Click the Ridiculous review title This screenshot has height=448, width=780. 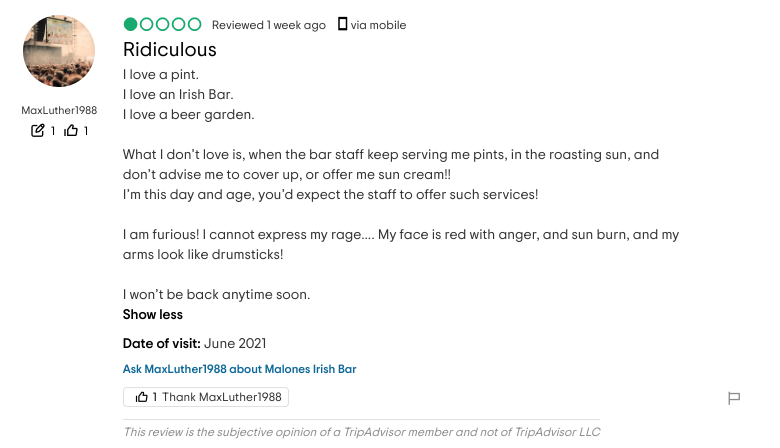point(170,50)
